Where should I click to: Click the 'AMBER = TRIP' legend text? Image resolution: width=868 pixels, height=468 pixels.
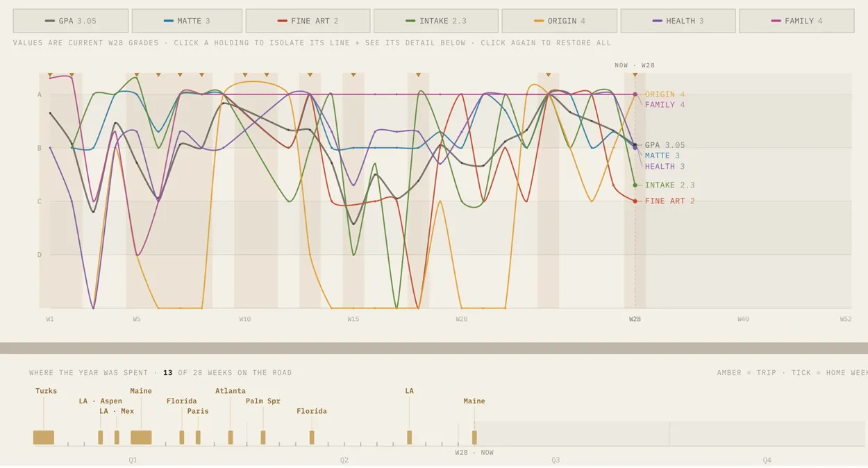pos(746,373)
